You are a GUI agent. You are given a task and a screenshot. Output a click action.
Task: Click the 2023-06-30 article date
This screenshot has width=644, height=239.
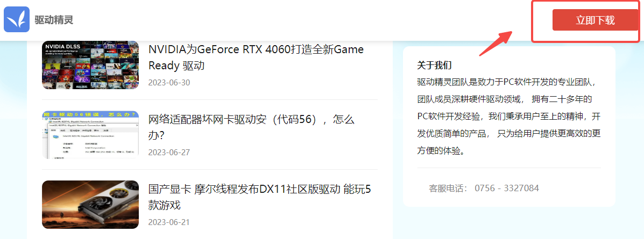pos(169,82)
